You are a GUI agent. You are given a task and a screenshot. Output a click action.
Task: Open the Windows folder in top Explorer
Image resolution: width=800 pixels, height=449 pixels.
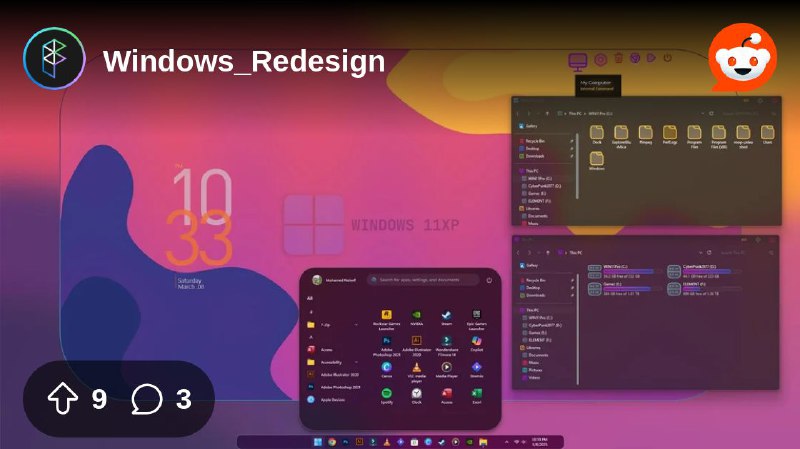(x=596, y=161)
